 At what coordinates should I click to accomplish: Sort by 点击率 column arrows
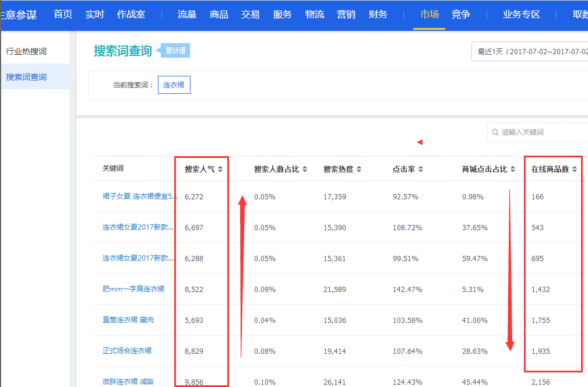421,170
